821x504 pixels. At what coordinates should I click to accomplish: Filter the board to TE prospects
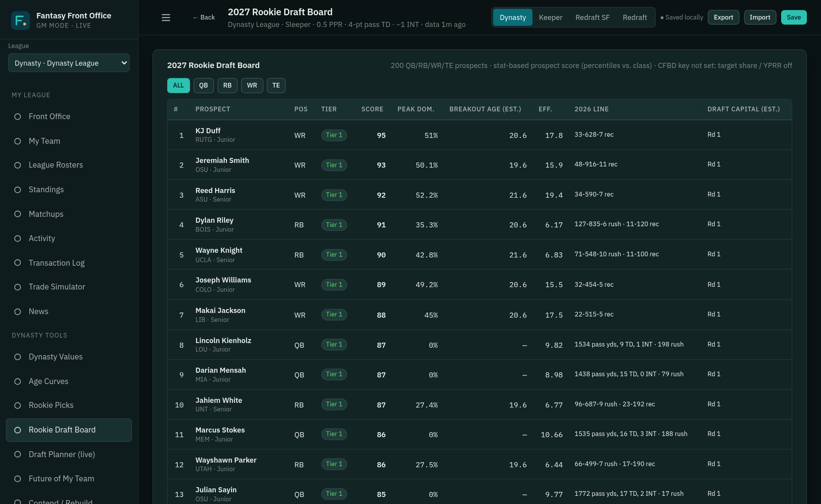tap(276, 86)
